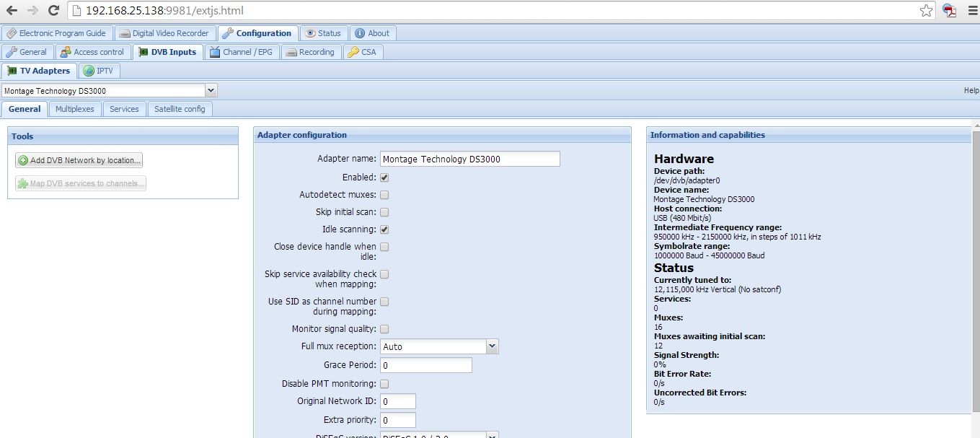Open the About tab
The image size is (980, 438).
point(373,33)
